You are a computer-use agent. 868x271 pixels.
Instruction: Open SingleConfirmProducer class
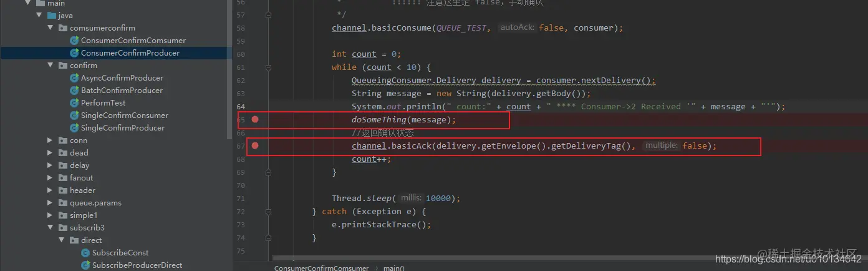tap(123, 128)
